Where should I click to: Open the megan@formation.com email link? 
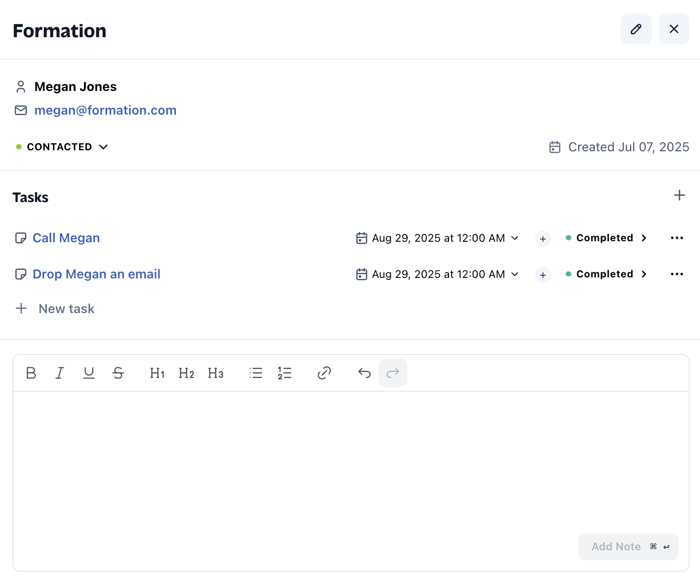(105, 111)
